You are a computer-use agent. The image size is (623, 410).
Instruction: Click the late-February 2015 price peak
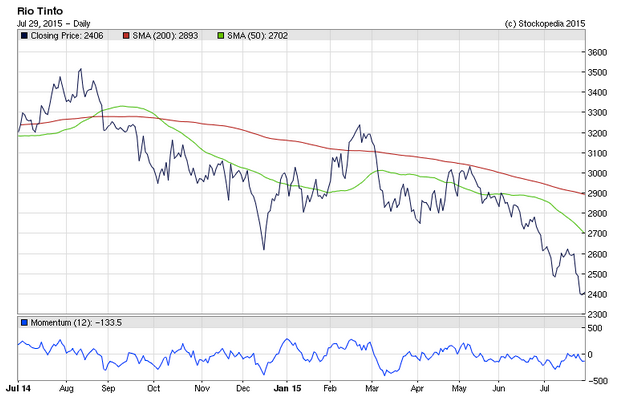point(360,125)
